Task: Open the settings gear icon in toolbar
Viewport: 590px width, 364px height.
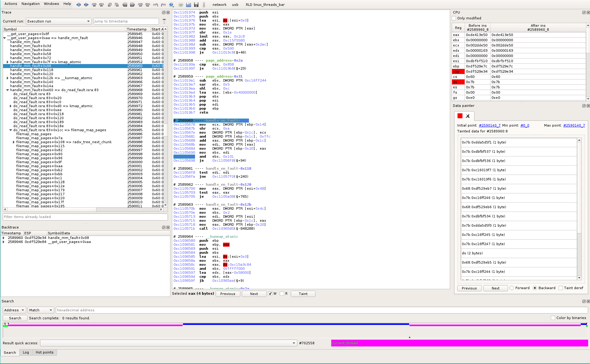Action: pyautogui.click(x=180, y=5)
